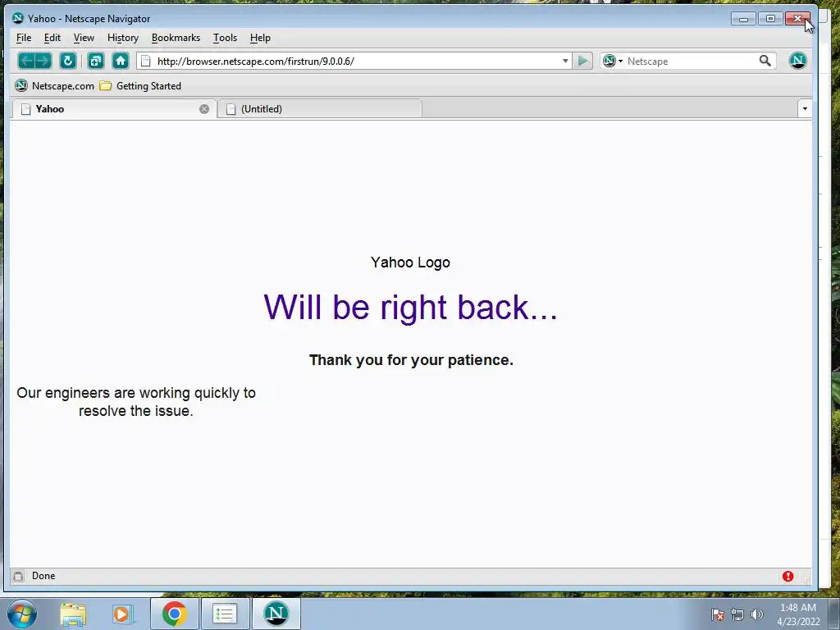Click 'Thank you for your patience.' text

click(411, 360)
